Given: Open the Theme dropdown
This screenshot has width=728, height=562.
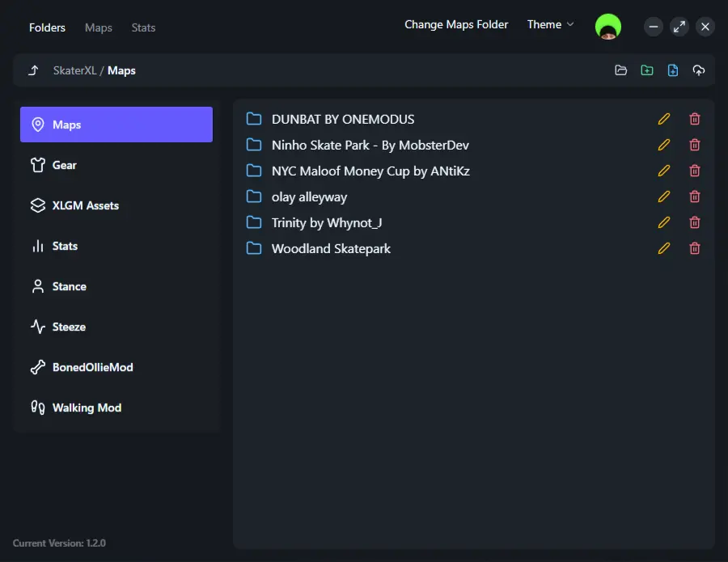Looking at the screenshot, I should pos(551,24).
